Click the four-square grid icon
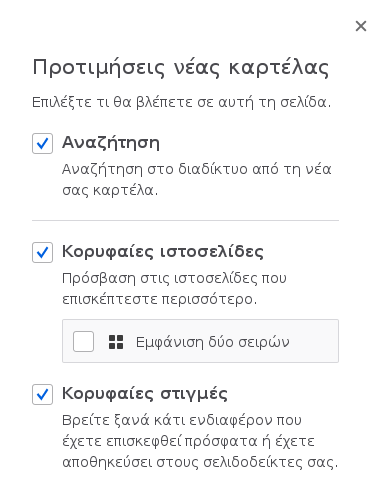374x480 pixels. pyautogui.click(x=116, y=342)
